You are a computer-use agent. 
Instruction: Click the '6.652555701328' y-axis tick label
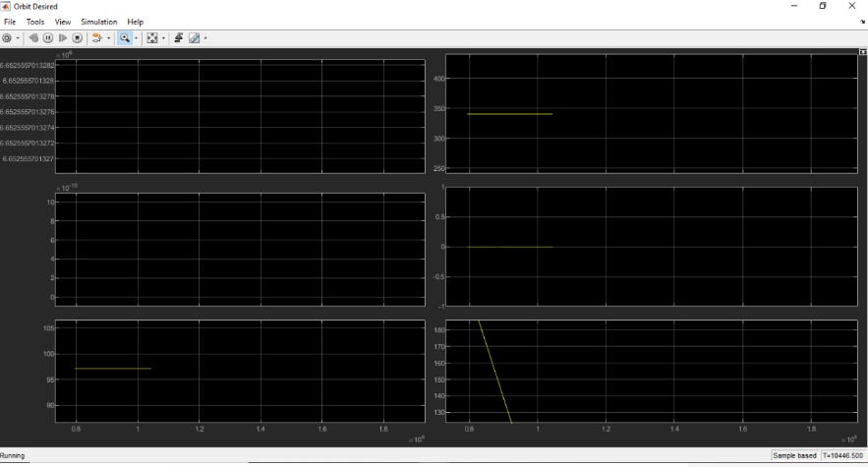pos(28,81)
